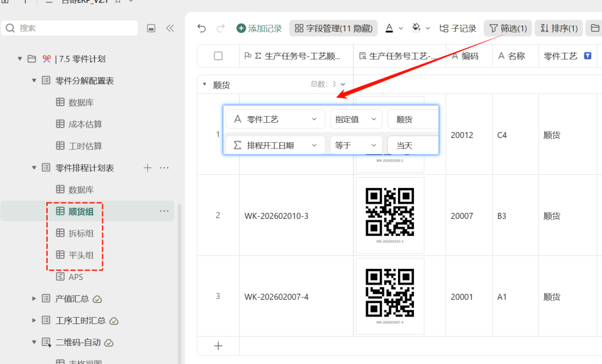
Task: Click the plus icon beside 零件排程计划表
Action: pos(148,168)
